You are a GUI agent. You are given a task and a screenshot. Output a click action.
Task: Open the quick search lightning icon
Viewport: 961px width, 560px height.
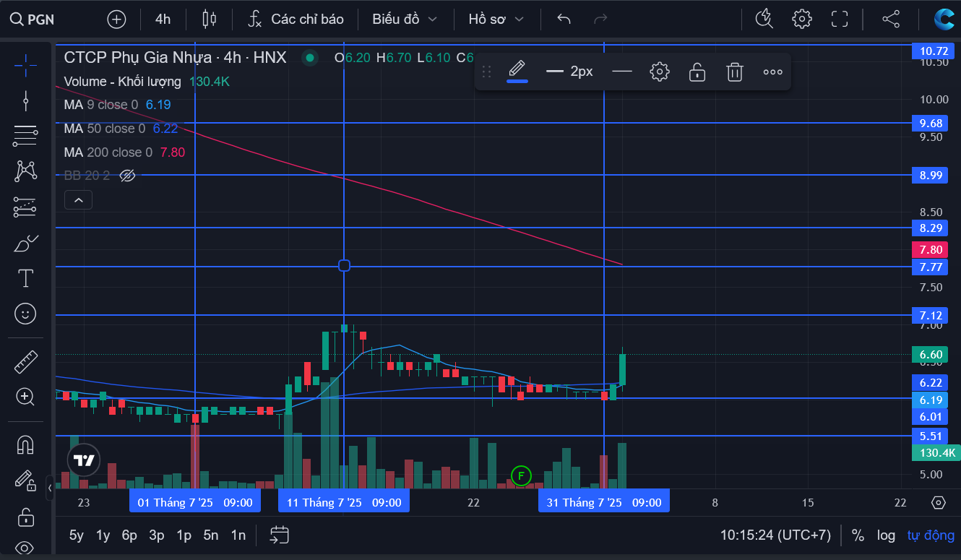(764, 19)
